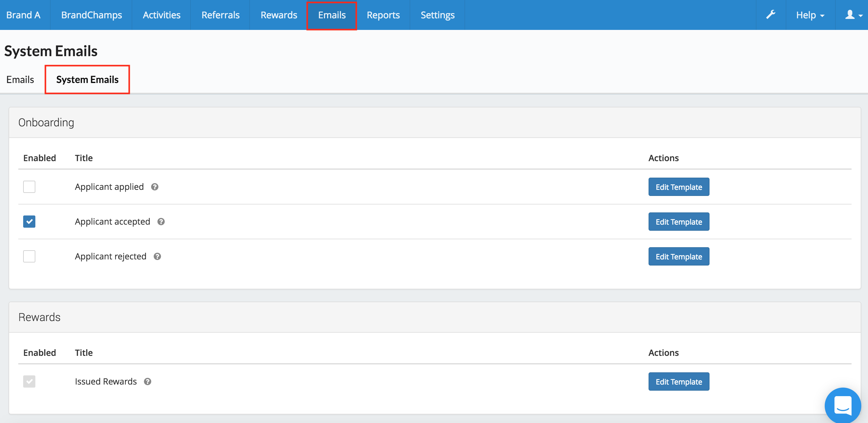Open the wrench tools icon

coord(771,15)
